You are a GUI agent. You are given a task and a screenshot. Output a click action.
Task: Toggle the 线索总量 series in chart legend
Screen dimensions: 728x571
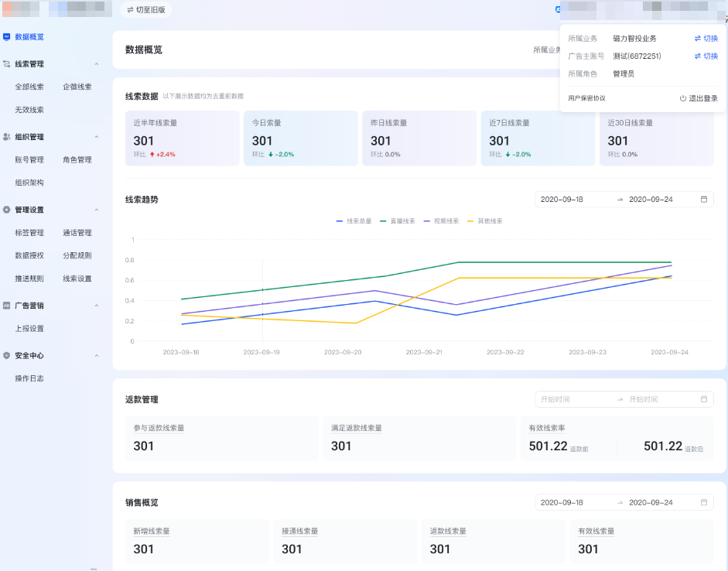tap(354, 221)
